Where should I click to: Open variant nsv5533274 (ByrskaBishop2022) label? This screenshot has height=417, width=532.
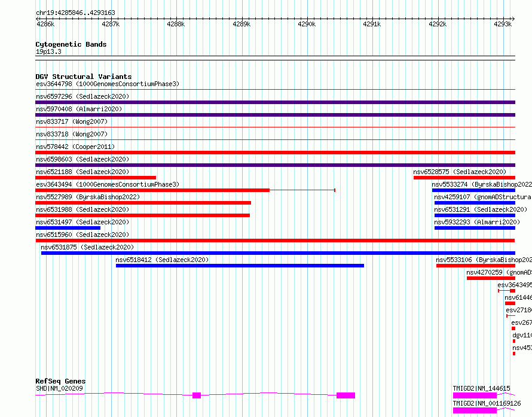coord(482,184)
